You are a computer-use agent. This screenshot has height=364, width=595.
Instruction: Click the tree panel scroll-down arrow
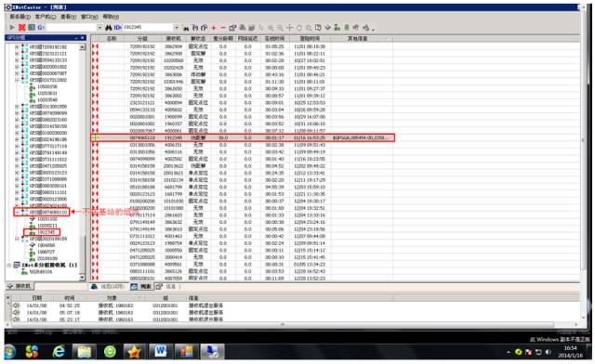(x=83, y=277)
